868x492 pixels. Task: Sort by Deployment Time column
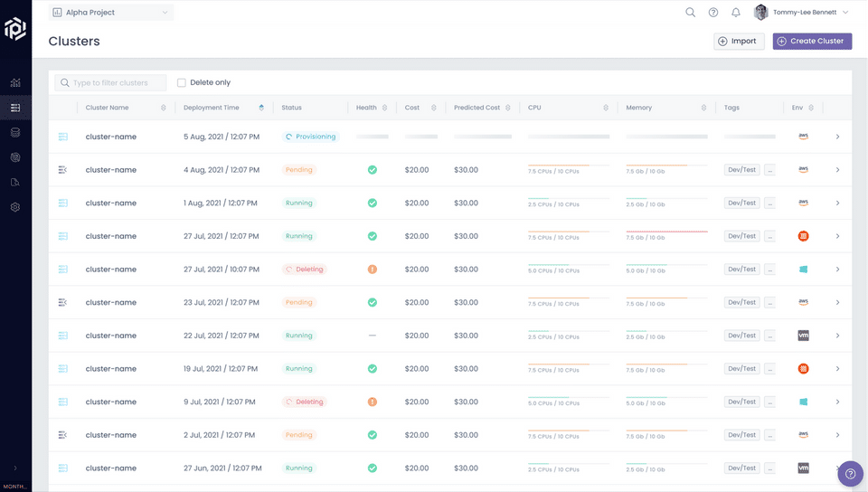(x=261, y=108)
